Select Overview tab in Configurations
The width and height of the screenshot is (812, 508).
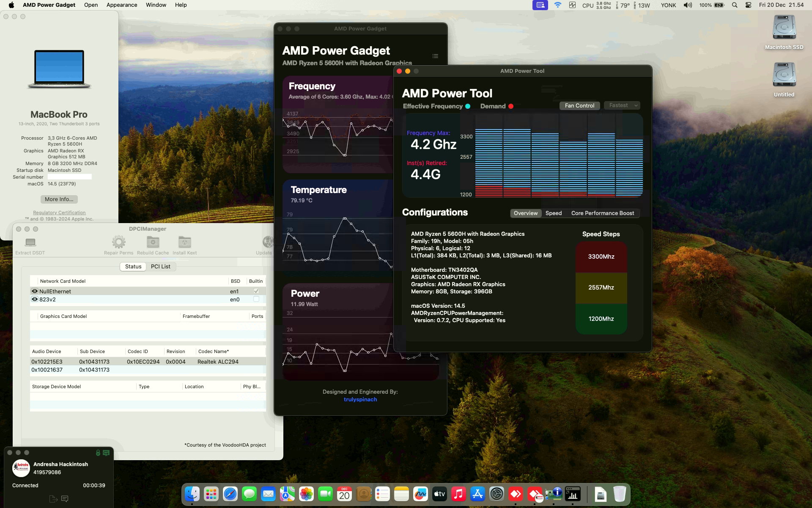click(526, 213)
